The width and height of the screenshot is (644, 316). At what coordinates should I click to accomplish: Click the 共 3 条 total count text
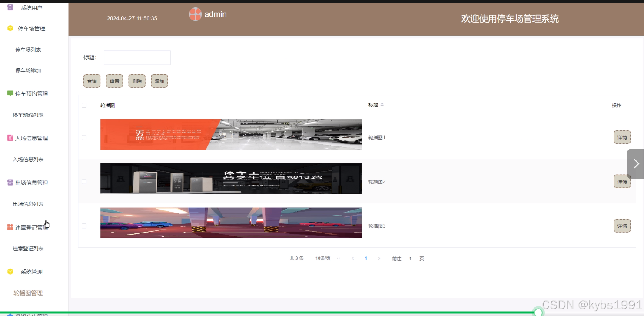point(296,259)
